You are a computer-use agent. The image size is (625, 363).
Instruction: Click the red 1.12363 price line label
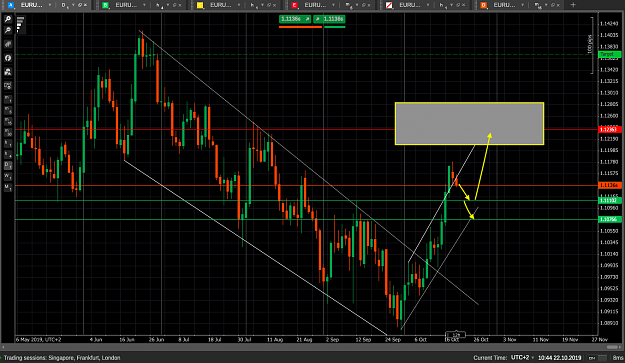(x=609, y=130)
